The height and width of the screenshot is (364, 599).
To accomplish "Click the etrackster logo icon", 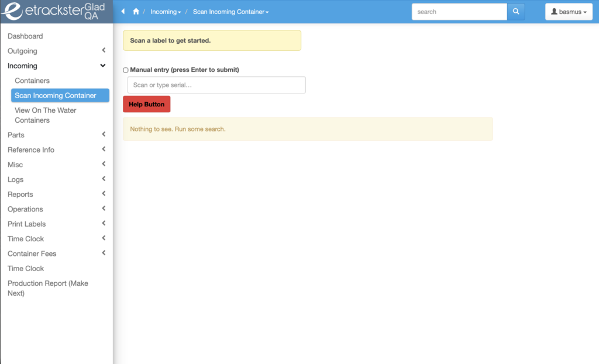I will [13, 12].
